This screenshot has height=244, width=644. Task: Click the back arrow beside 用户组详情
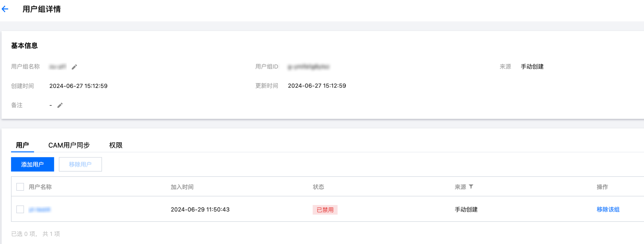[x=5, y=9]
